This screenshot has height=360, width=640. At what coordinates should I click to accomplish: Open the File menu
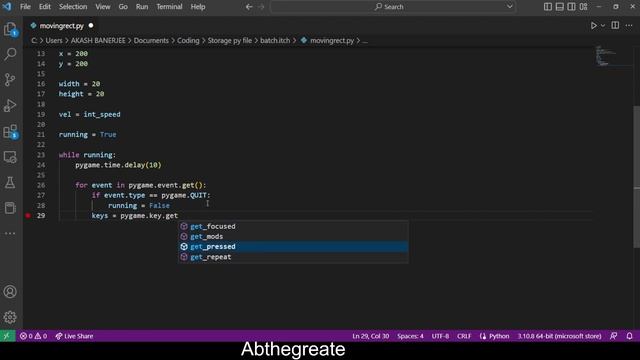25,7
